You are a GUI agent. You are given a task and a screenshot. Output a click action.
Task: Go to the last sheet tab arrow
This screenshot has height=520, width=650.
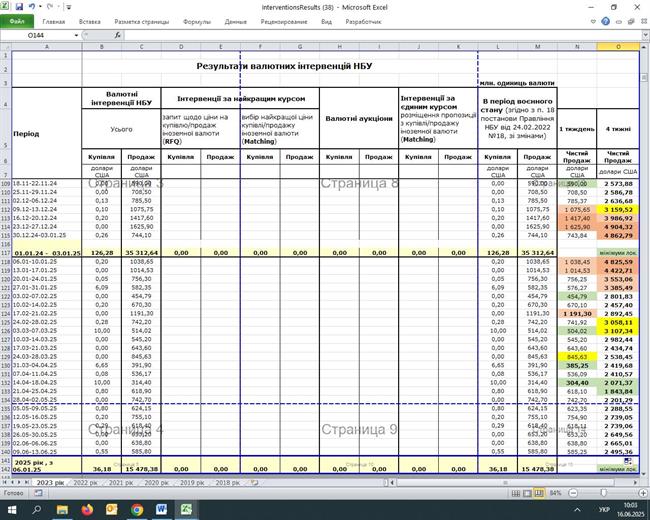tap(26, 482)
